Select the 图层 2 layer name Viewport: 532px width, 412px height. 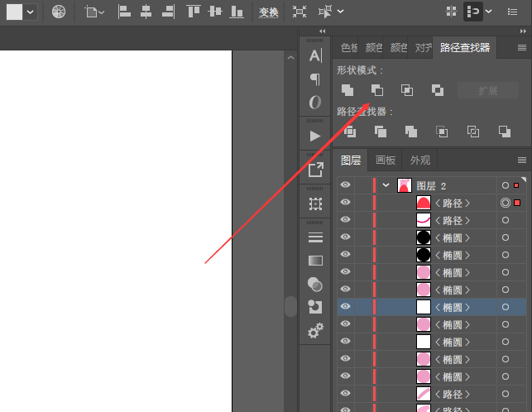coord(431,186)
